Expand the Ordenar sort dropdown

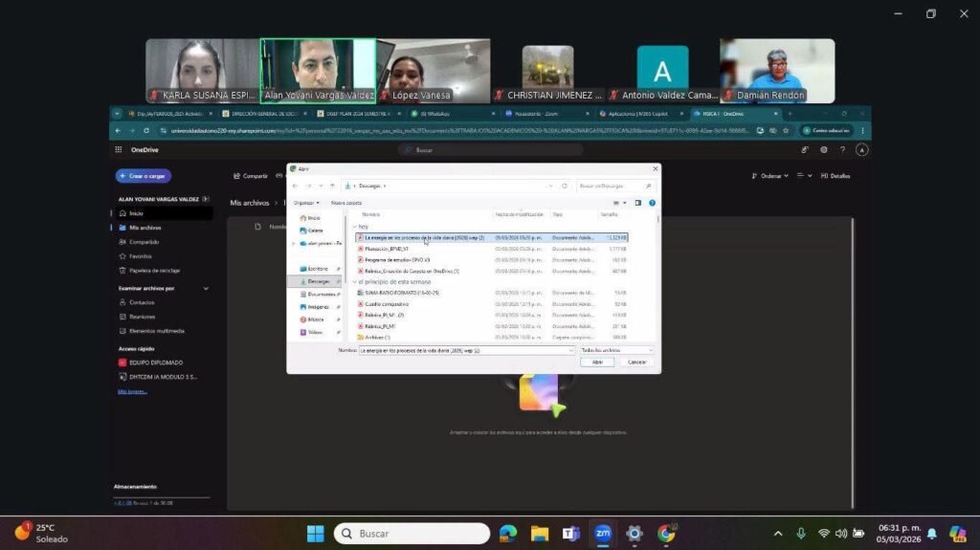pos(774,176)
